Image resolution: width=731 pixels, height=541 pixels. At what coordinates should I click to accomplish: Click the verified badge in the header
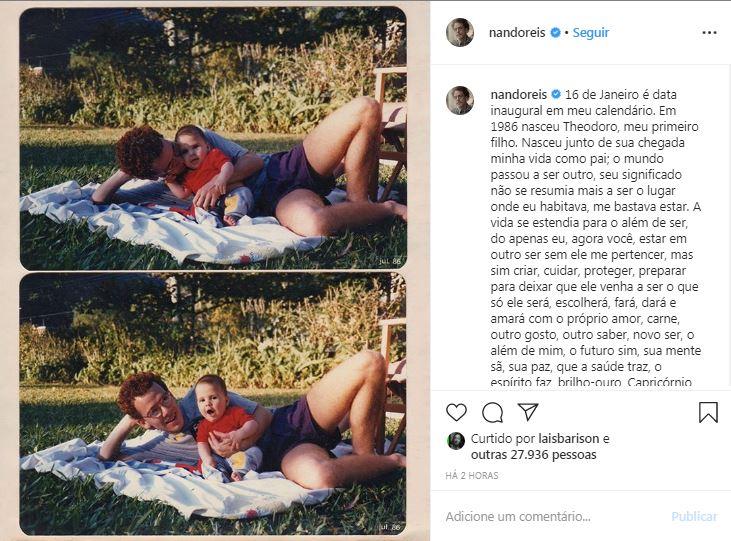(555, 33)
